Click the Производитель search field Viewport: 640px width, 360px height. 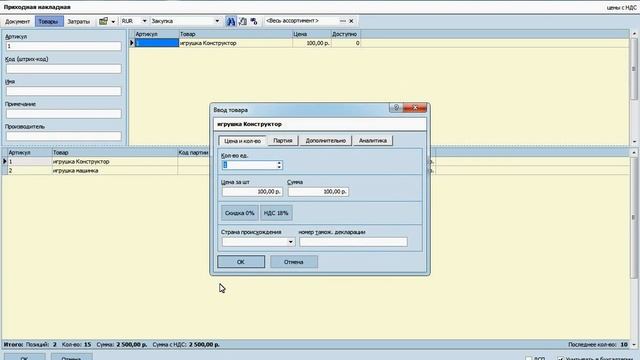(64, 136)
